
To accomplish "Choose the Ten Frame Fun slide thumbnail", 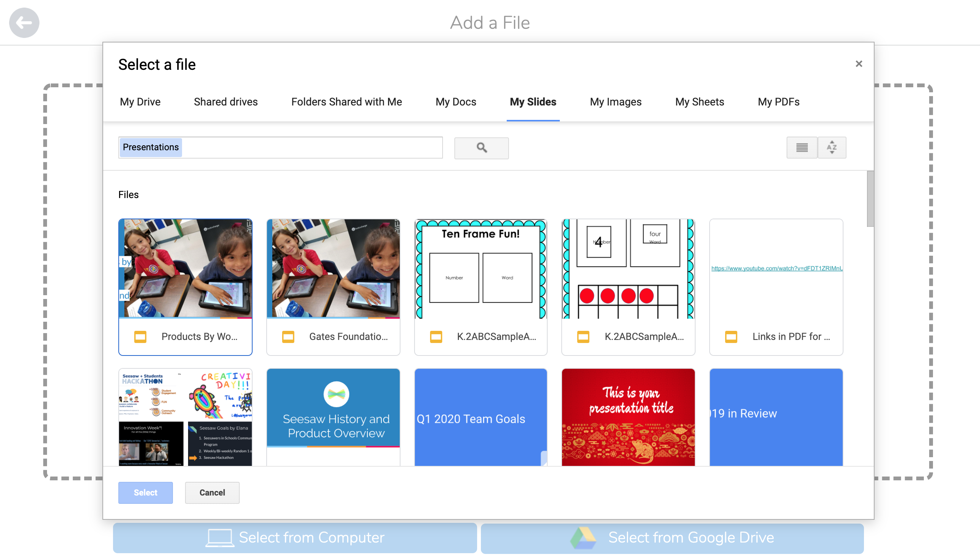I will coord(481,269).
